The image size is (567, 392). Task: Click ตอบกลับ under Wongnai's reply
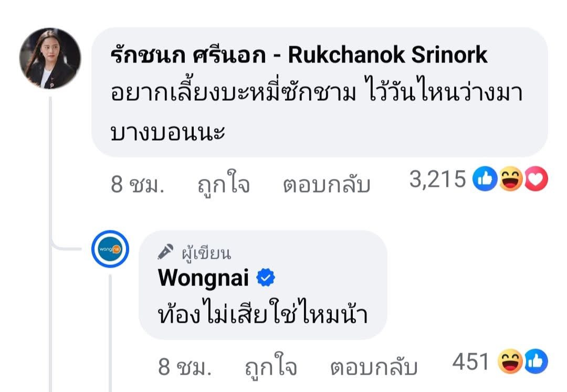(374, 367)
